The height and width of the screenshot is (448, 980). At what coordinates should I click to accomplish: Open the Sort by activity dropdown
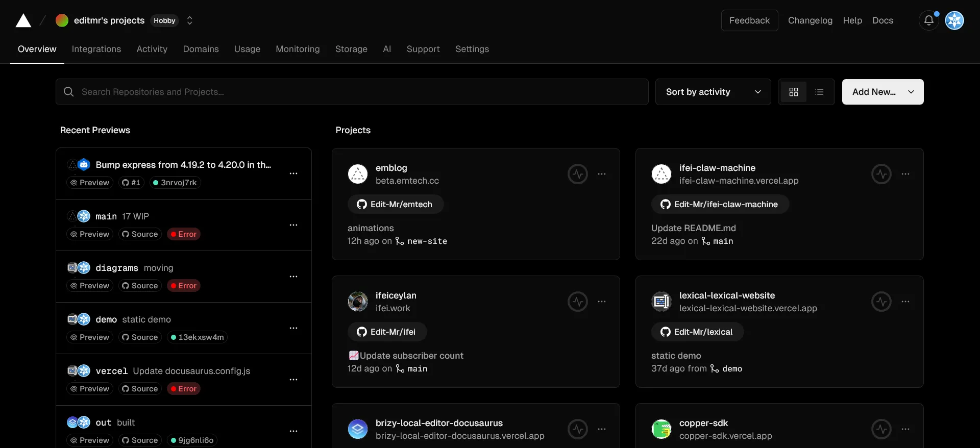click(x=713, y=92)
